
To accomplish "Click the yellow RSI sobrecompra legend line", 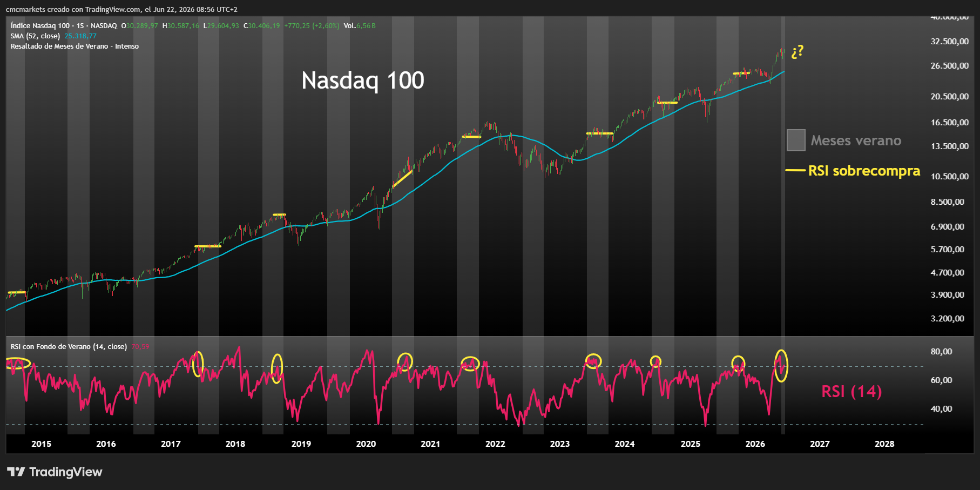I will coord(795,171).
